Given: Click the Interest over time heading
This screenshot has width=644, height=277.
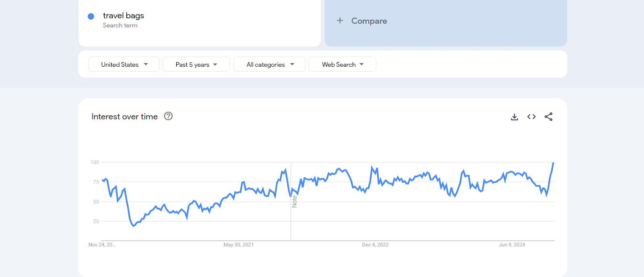Looking at the screenshot, I should (x=124, y=117).
